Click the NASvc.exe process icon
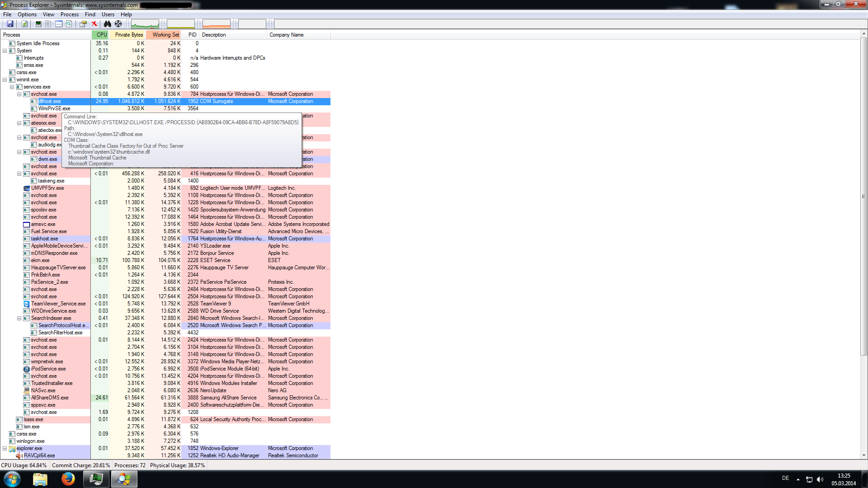The width and height of the screenshot is (868, 488). [27, 390]
